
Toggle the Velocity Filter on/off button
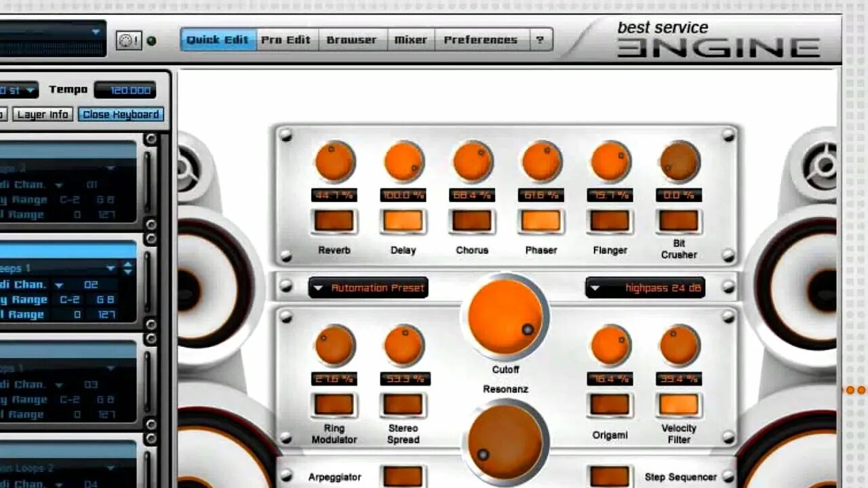[679, 405]
